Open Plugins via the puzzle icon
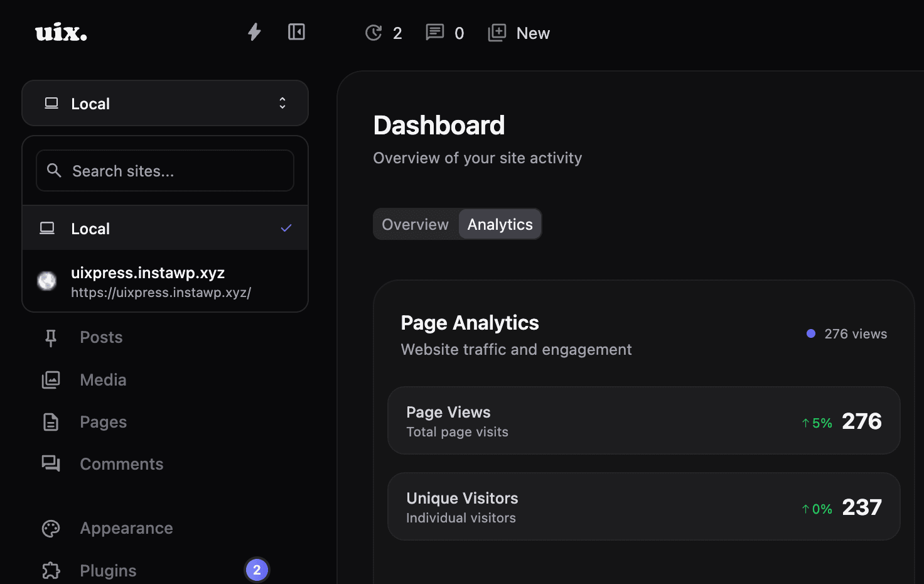924x584 pixels. (x=50, y=570)
